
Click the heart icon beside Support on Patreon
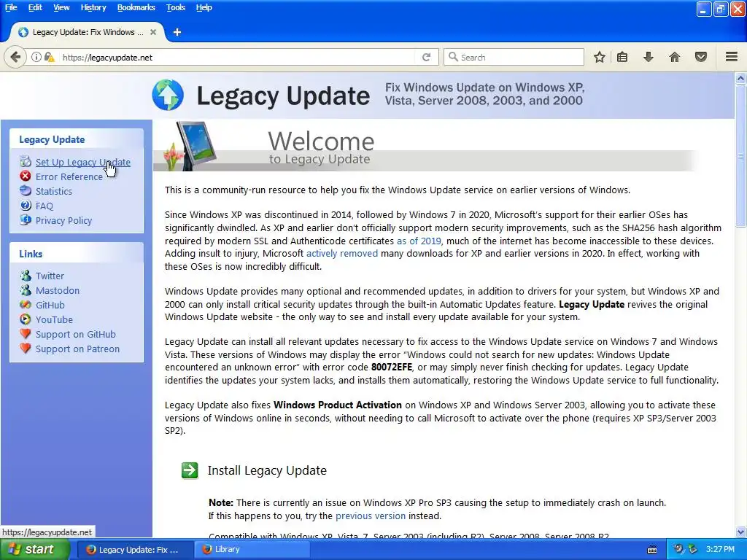[26, 349]
